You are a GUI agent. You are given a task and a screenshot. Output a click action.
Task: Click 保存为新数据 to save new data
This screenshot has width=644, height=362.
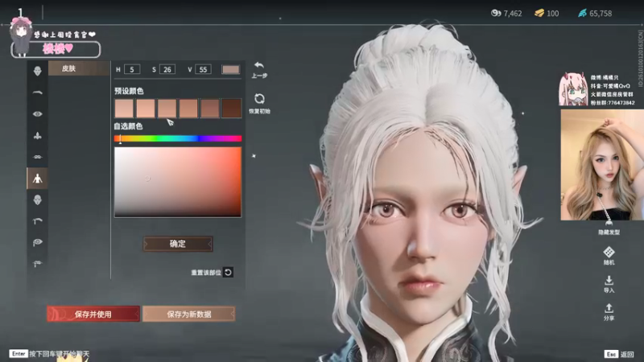189,314
